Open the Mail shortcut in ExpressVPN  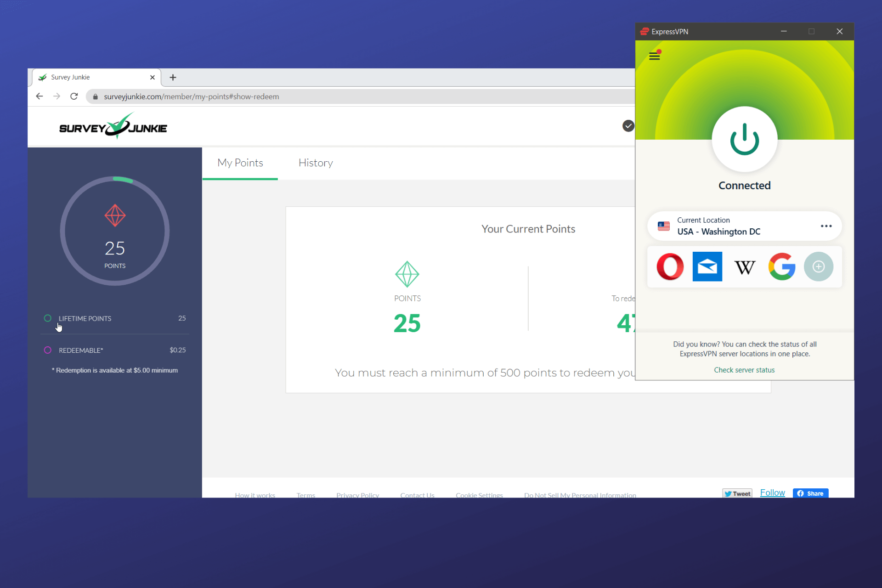707,266
